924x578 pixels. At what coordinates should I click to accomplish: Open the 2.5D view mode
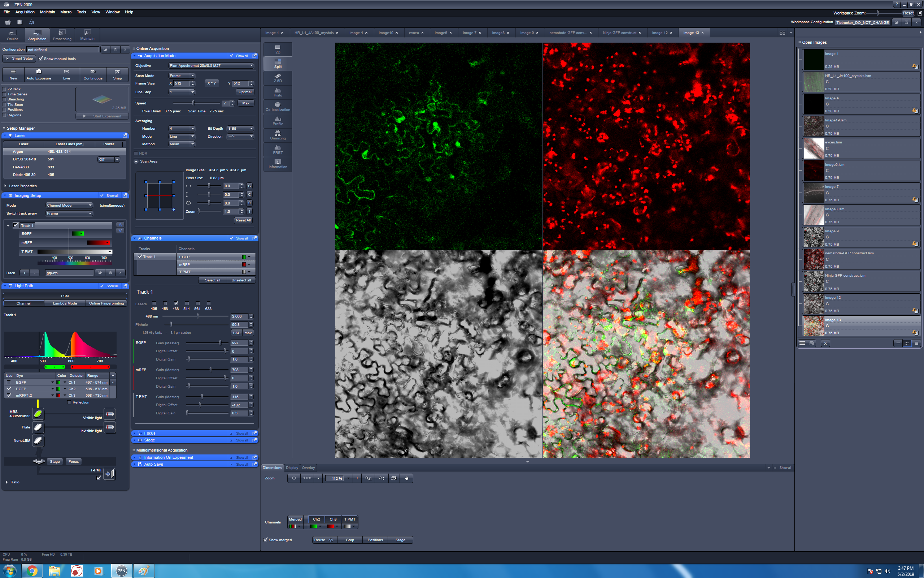(x=278, y=78)
